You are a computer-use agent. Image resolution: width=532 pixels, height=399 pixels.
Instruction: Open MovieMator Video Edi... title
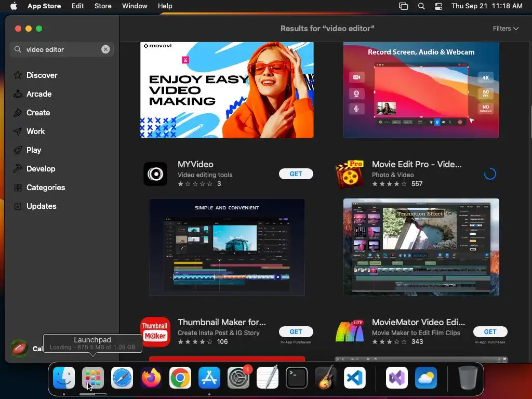coord(418,322)
